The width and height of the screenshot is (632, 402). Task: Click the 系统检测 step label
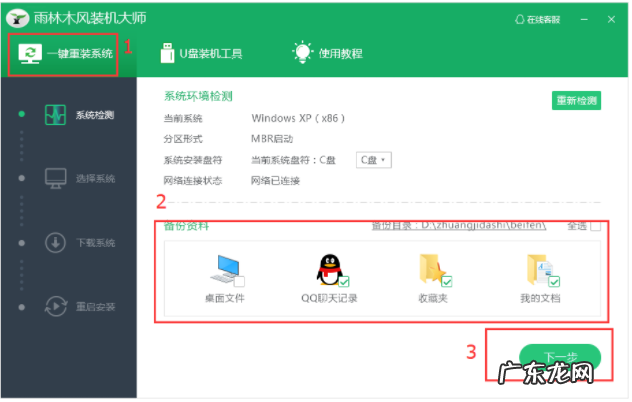(x=95, y=115)
